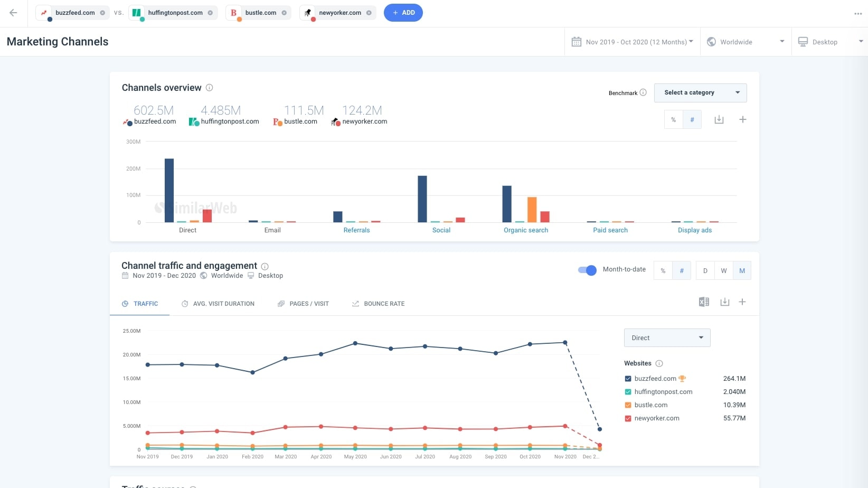
Task: Export traffic data to Excel
Action: point(704,302)
